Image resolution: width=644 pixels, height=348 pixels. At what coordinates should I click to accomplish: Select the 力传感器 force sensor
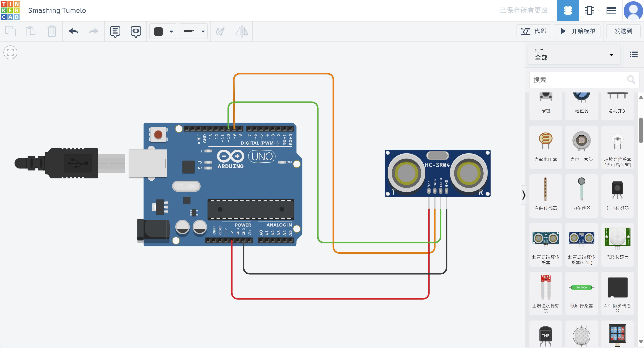pyautogui.click(x=581, y=196)
